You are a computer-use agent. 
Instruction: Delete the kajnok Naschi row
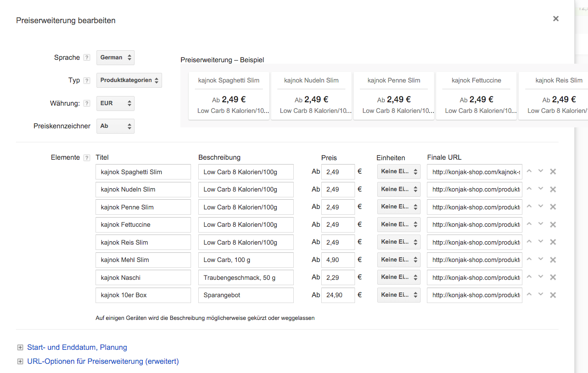coord(553,277)
